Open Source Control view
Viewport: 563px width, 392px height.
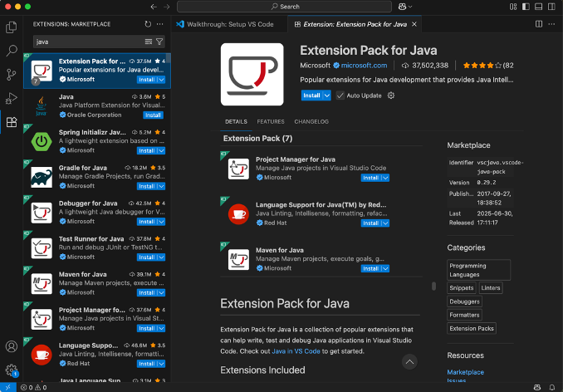[x=11, y=75]
